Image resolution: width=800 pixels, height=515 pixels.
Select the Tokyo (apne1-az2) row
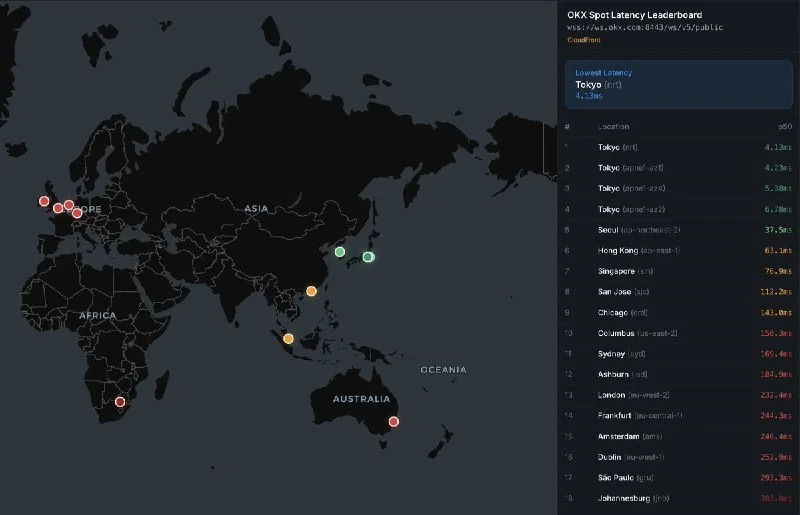tap(679, 209)
